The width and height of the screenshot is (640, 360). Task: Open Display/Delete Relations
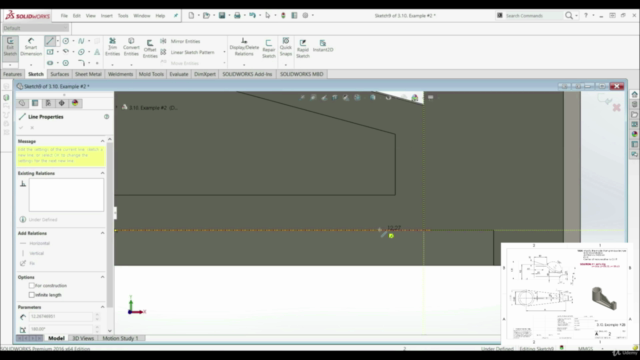click(x=244, y=47)
